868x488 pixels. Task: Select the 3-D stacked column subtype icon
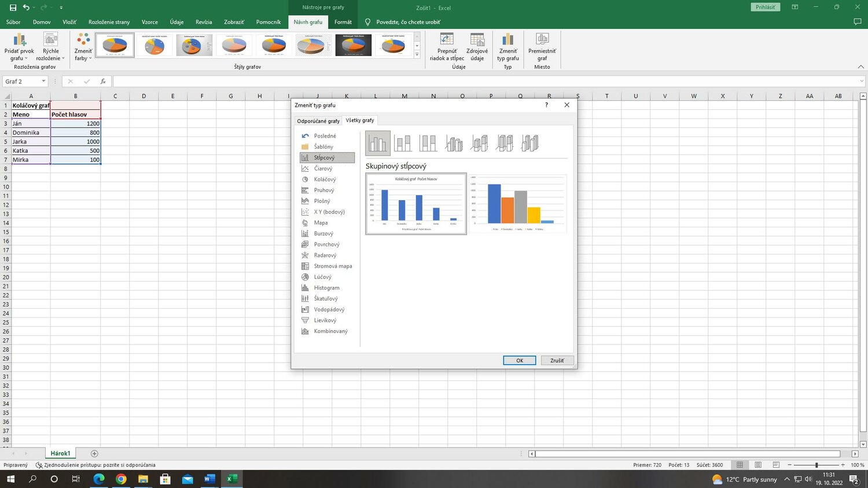479,143
